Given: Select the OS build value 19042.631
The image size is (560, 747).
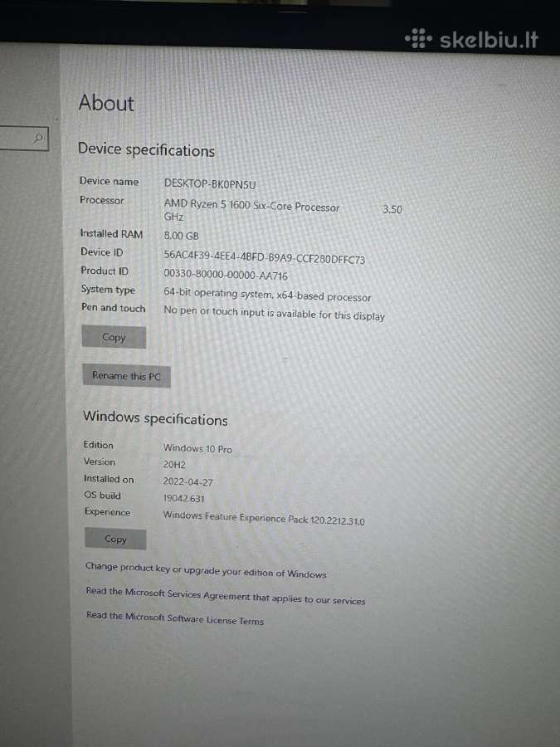Looking at the screenshot, I should (x=184, y=498).
